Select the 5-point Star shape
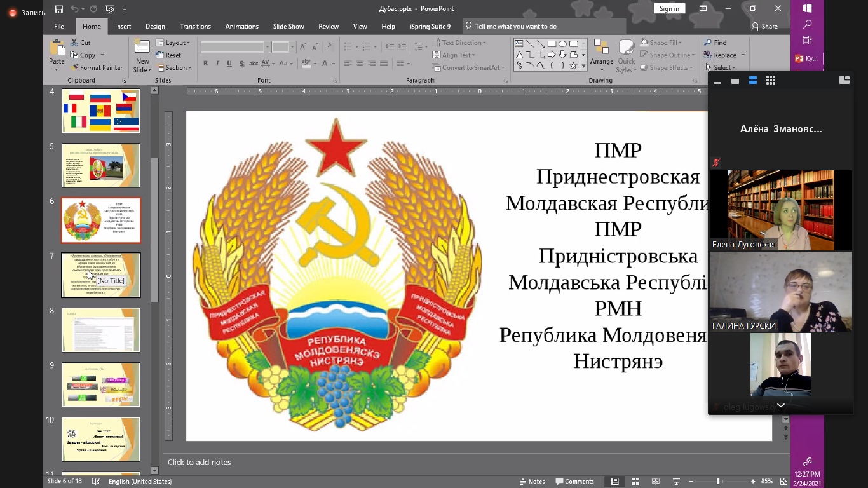The height and width of the screenshot is (488, 868). pyautogui.click(x=573, y=65)
